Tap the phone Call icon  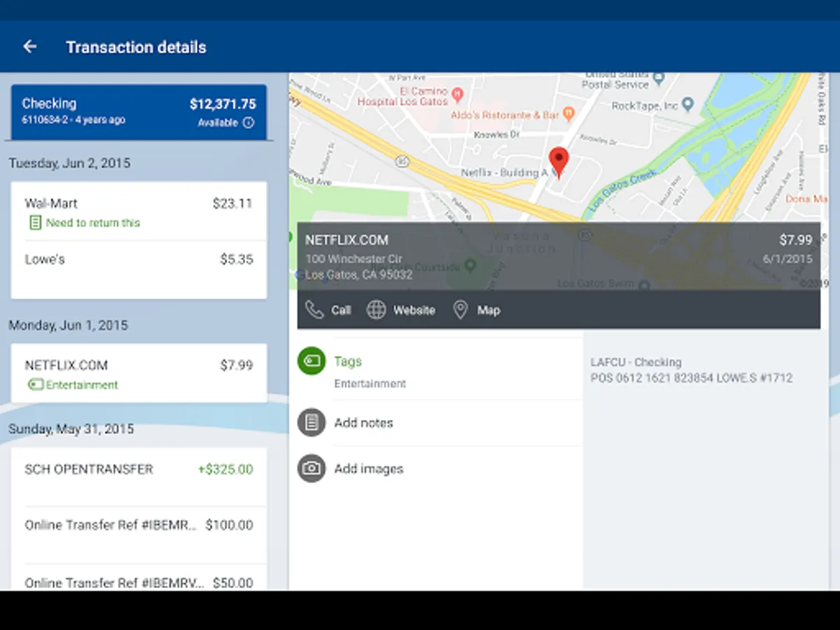314,309
